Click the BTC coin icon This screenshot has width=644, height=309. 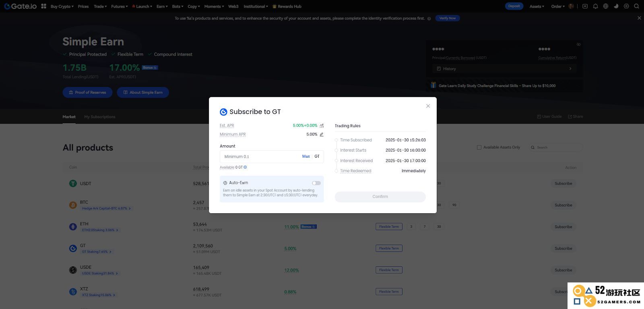73,205
